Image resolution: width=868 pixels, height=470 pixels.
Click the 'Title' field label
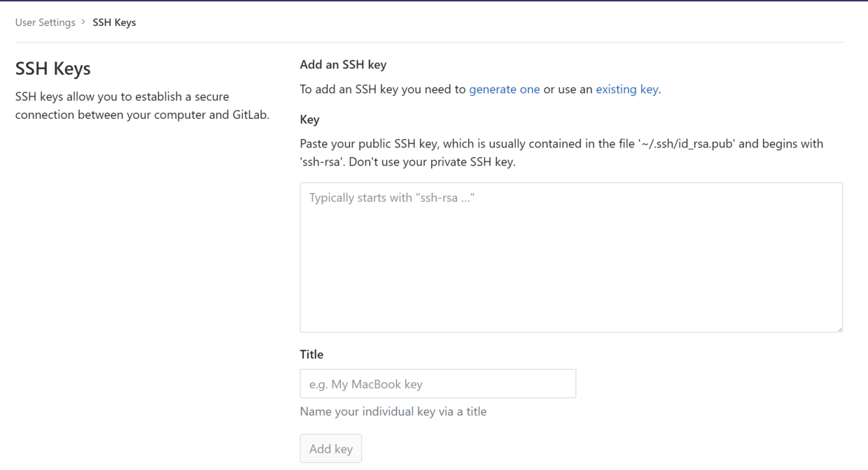[x=311, y=354]
